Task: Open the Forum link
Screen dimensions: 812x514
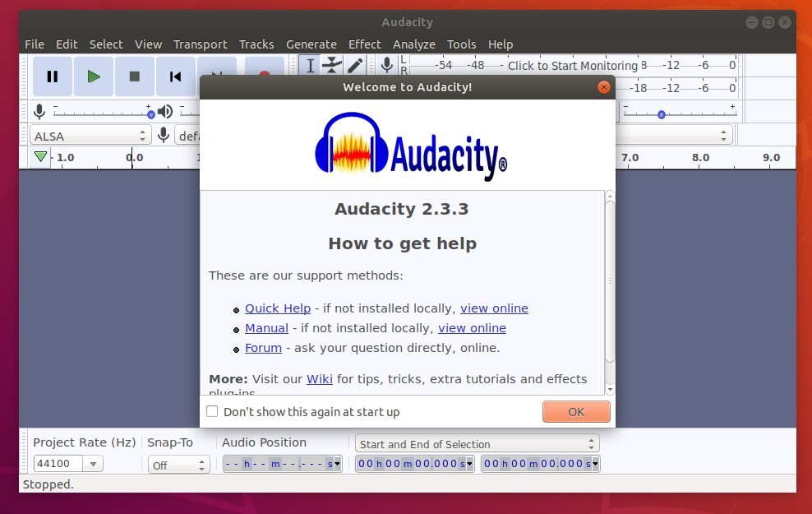Action: pos(263,348)
